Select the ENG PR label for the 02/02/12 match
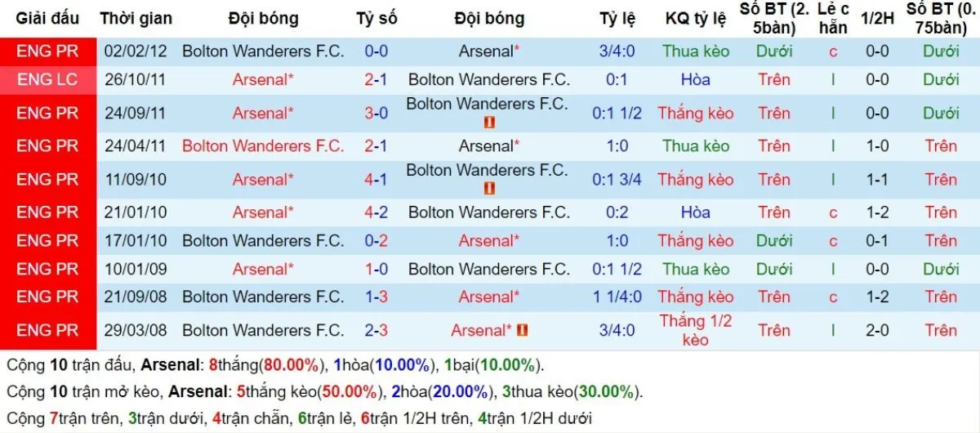This screenshot has height=433, width=980. click(47, 51)
